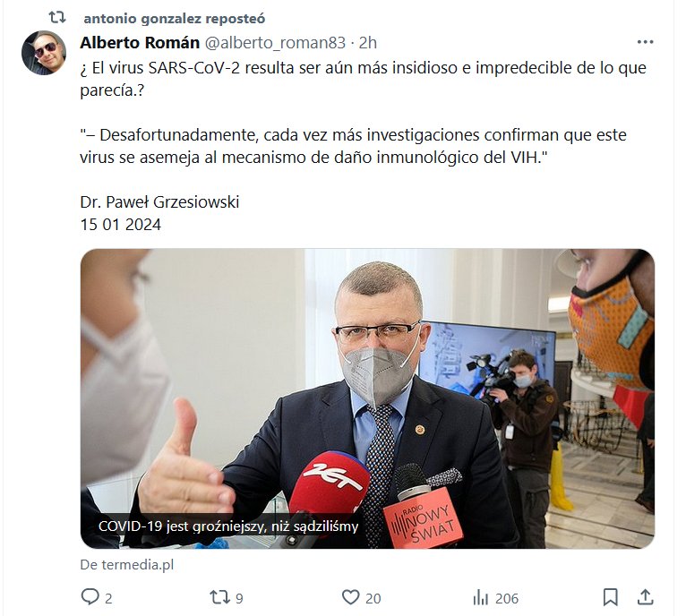Click the reply count number 2
The width and height of the screenshot is (686, 616).
pos(108,598)
